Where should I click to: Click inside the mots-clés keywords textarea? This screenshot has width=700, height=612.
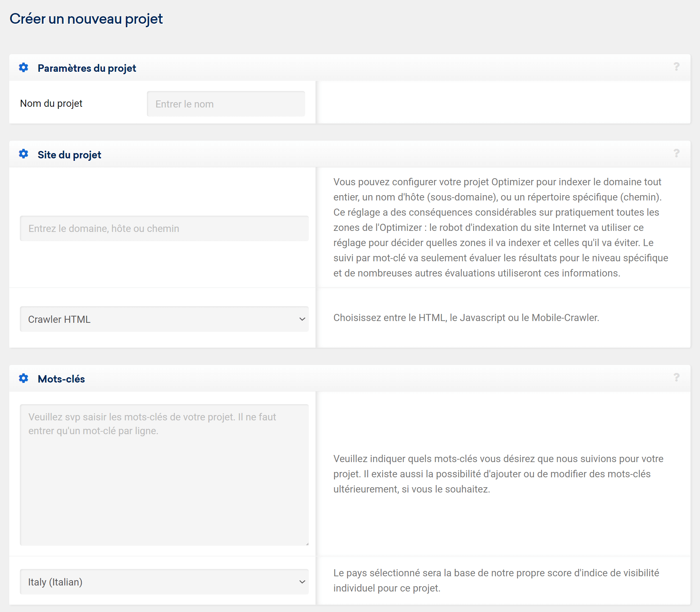(164, 475)
